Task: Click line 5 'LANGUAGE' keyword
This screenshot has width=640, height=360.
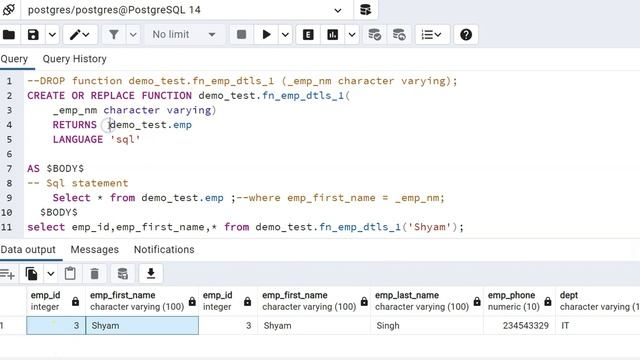Action: click(x=78, y=140)
